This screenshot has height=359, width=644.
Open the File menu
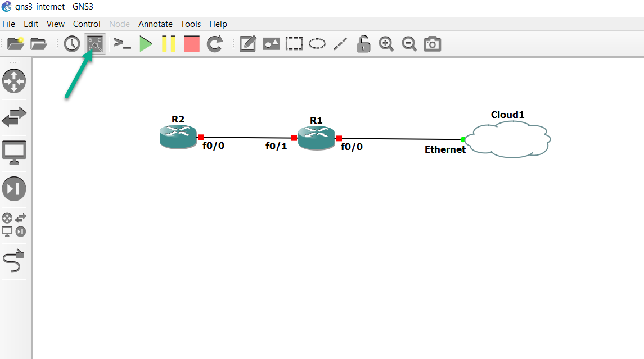8,24
